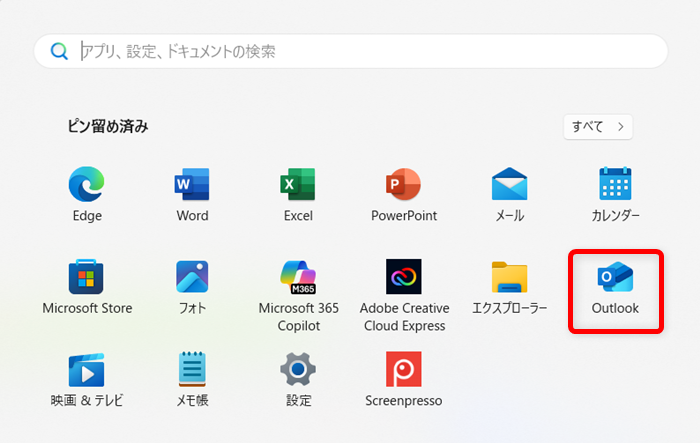700x443 pixels.
Task: Click the magnifying glass search icon
Action: click(59, 51)
